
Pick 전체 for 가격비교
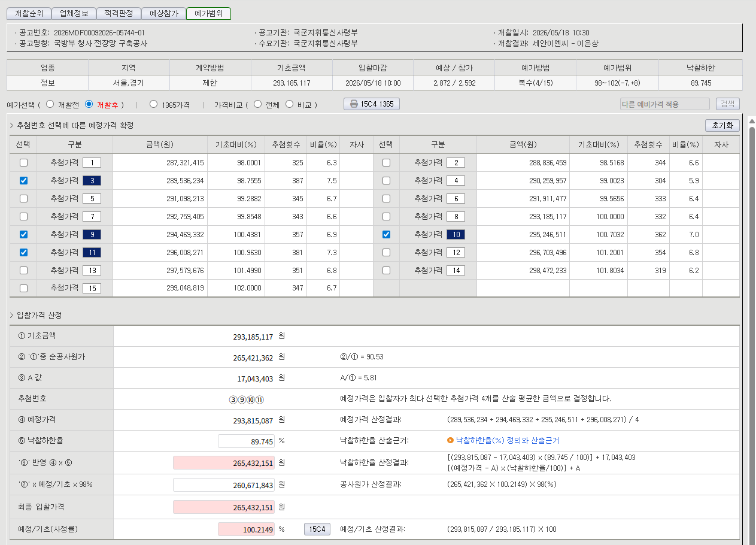pyautogui.click(x=258, y=104)
